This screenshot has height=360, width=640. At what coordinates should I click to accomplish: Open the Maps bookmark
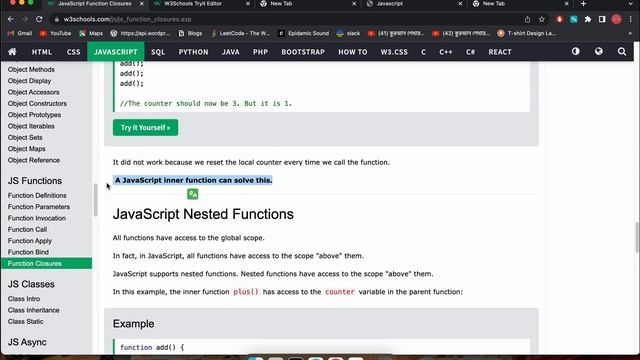(91, 33)
